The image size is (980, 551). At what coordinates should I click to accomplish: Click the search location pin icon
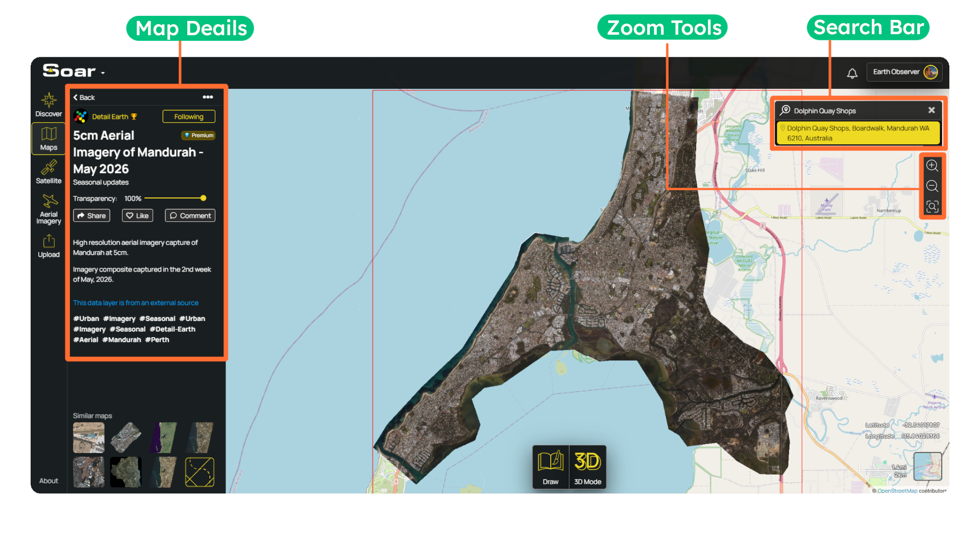tap(785, 110)
